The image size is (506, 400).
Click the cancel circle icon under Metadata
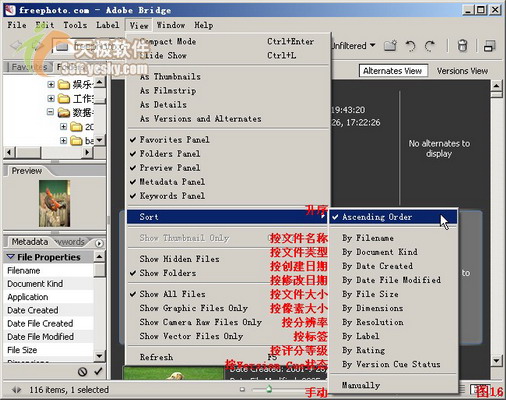tap(82, 371)
